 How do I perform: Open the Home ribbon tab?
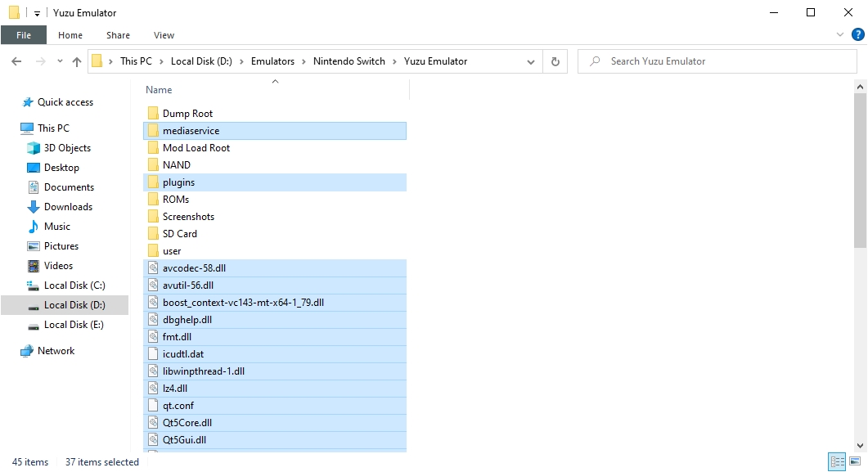[x=70, y=35]
